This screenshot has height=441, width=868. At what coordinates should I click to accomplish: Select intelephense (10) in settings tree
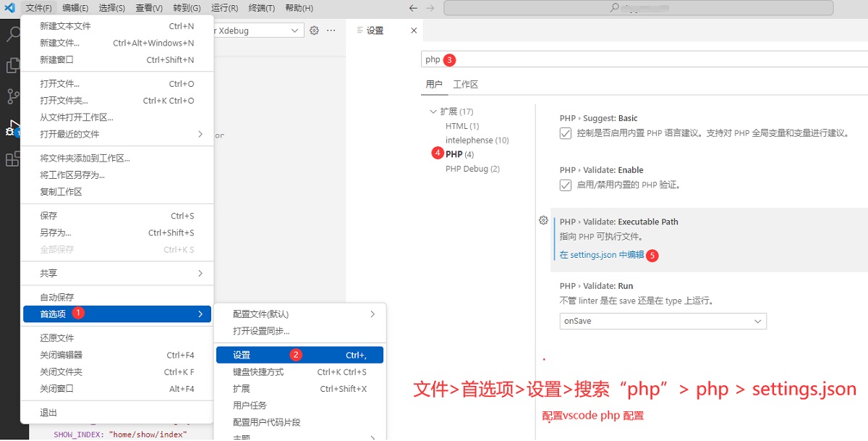(477, 140)
